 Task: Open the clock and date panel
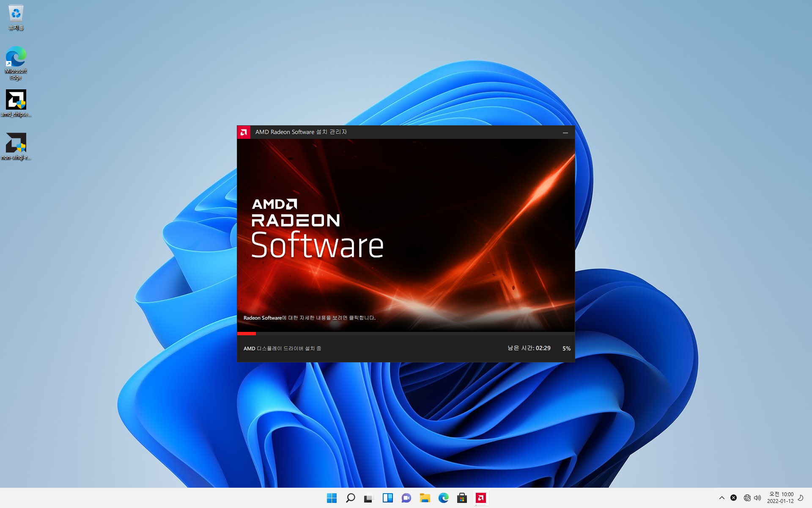click(780, 497)
